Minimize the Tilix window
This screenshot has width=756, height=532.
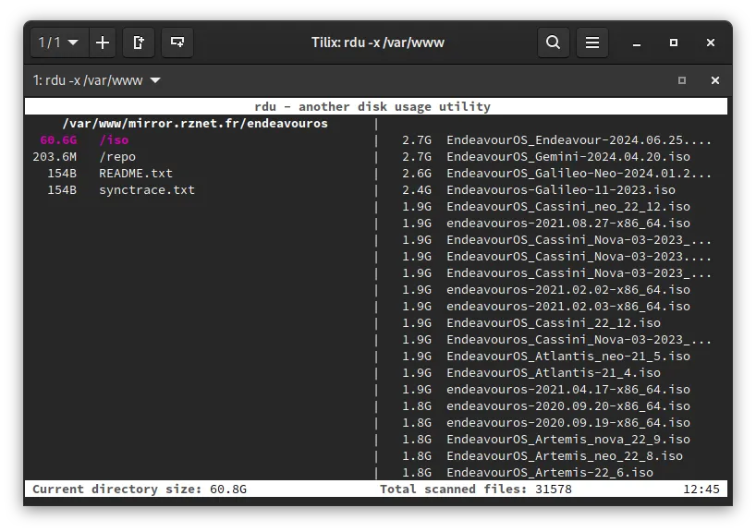click(637, 43)
